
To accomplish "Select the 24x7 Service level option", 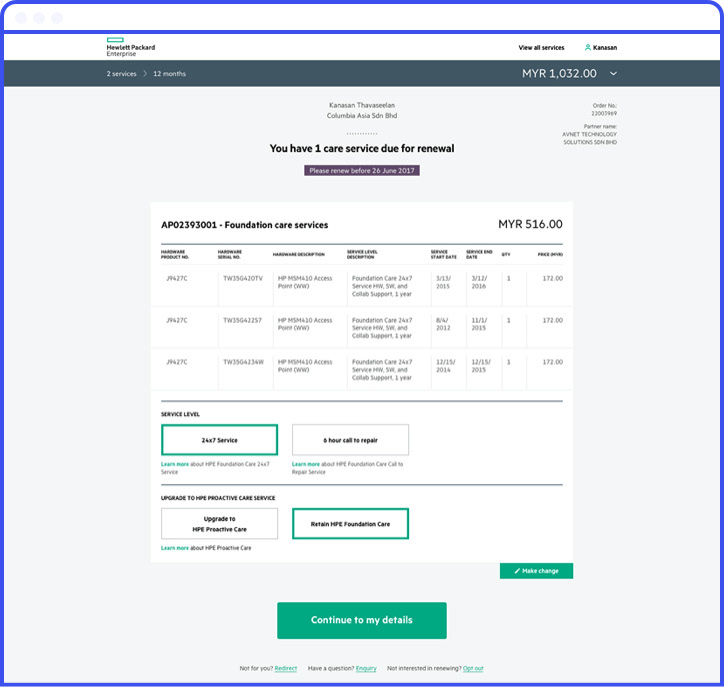I will click(219, 440).
